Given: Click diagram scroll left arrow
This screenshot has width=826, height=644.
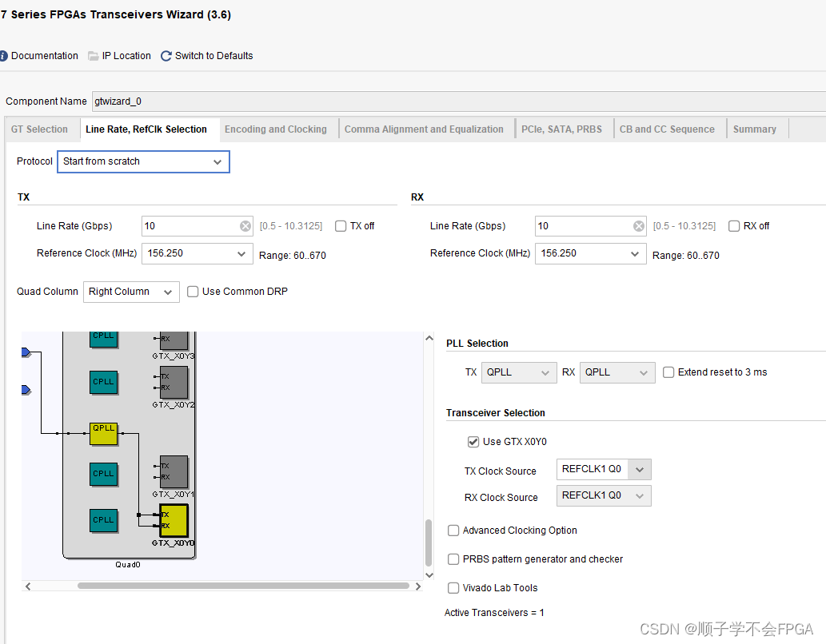Looking at the screenshot, I should (x=28, y=586).
